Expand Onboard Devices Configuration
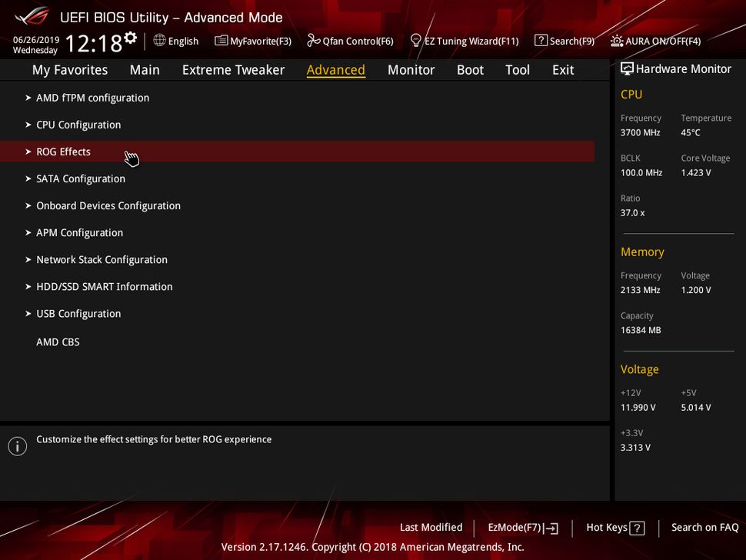 point(108,205)
